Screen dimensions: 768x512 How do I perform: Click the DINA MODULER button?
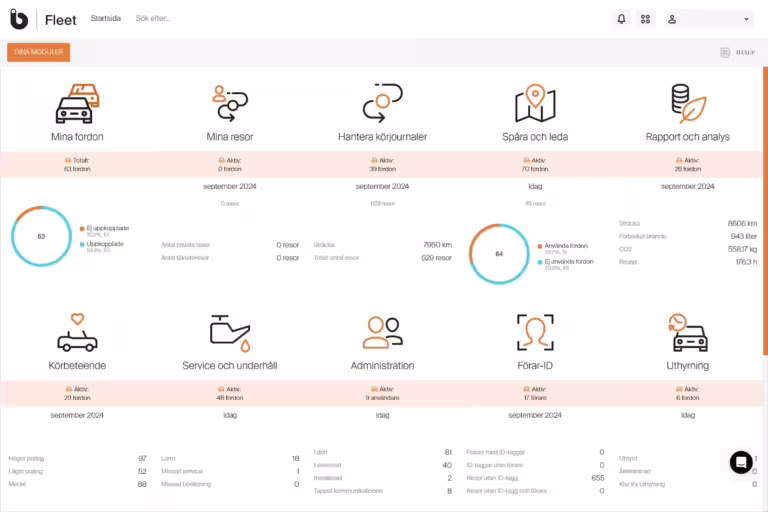point(39,52)
